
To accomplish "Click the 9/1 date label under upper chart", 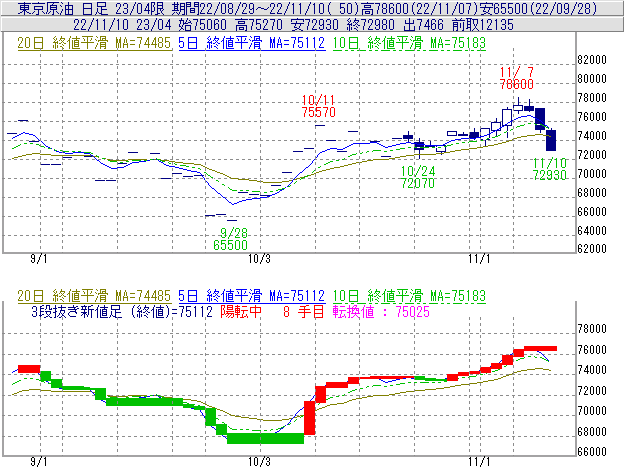I will coord(39,259).
